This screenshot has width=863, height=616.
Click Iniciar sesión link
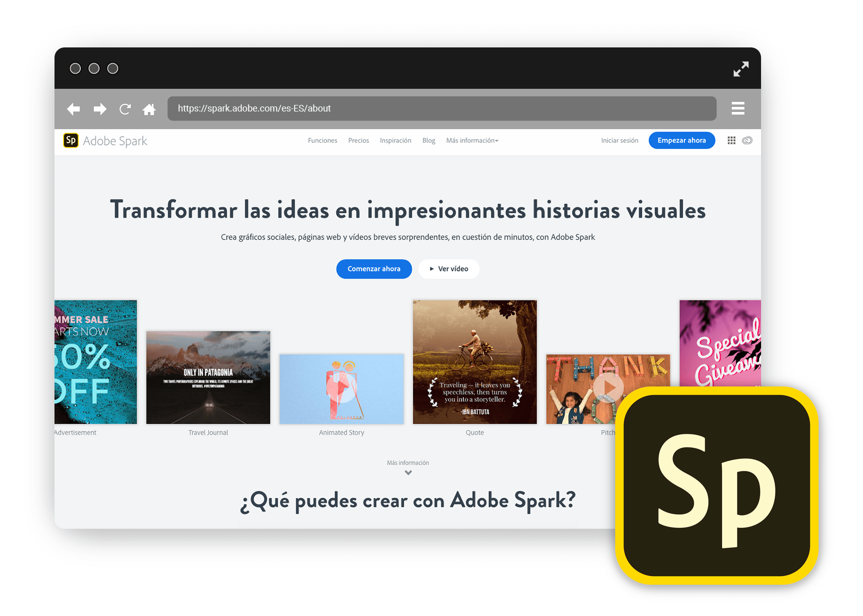tap(620, 141)
